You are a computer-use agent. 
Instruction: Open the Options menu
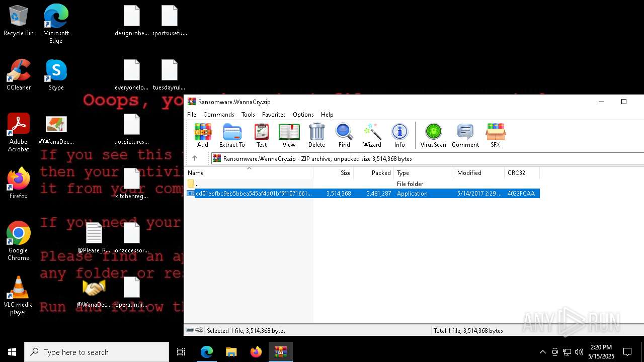(x=303, y=115)
